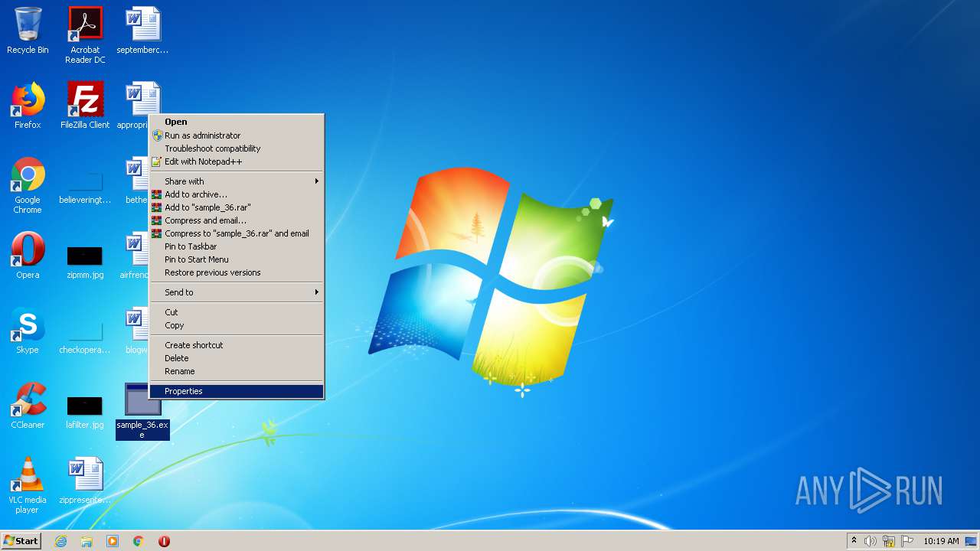Screen dimensions: 980x551
Task: Choose Rename from the context menu
Action: click(237, 371)
